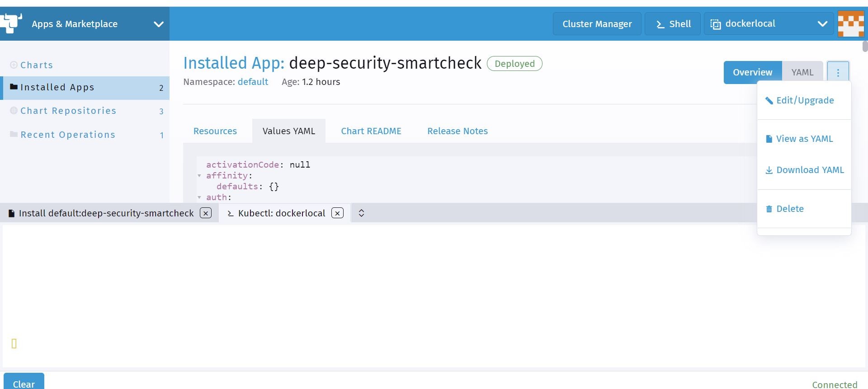This screenshot has height=389, width=868.
Task: Switch to Overview view
Action: 752,72
